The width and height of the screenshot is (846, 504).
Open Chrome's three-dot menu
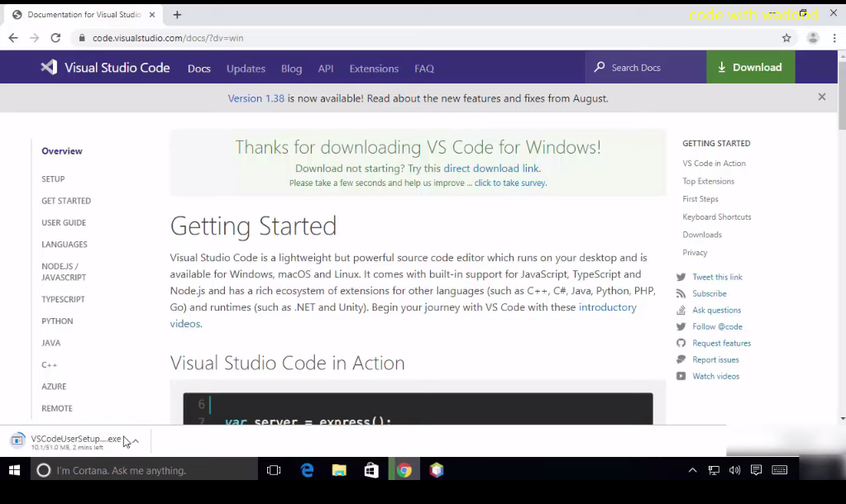pos(834,38)
